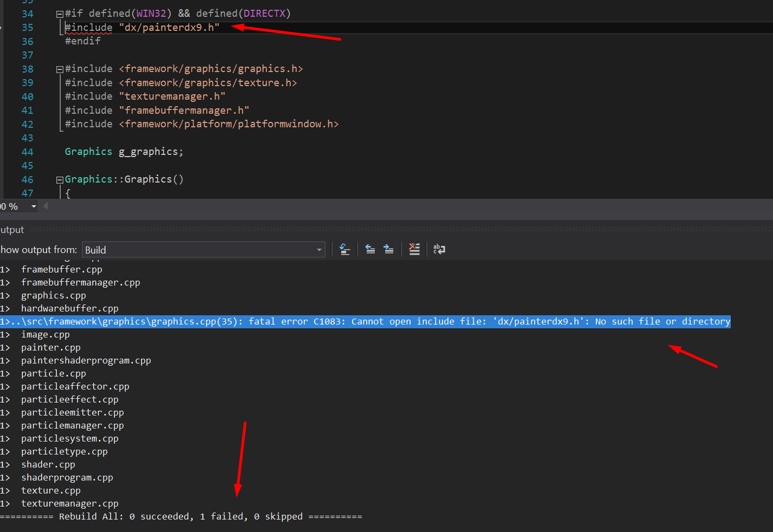The width and height of the screenshot is (773, 532).
Task: Click <framework/graphics/texture.h> include
Action: 208,83
